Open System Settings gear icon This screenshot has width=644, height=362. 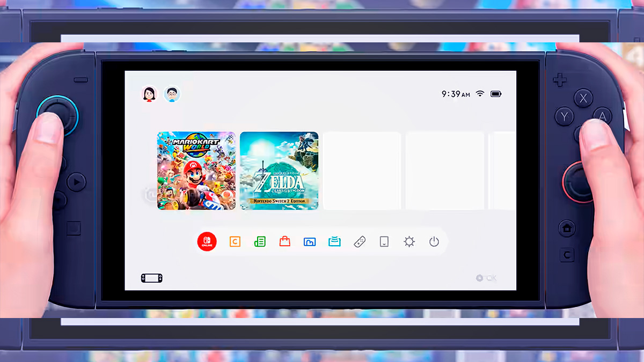[409, 242]
